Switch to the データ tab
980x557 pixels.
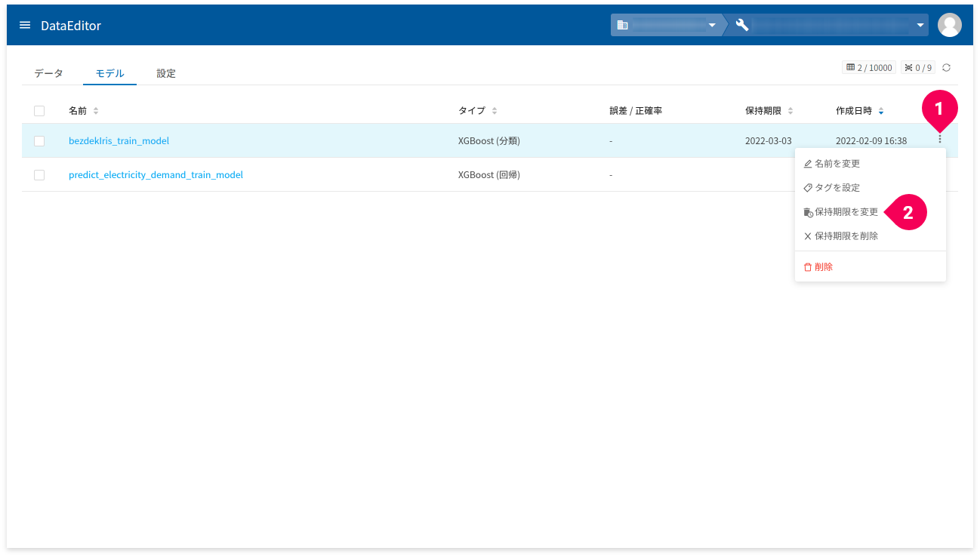tap(48, 73)
